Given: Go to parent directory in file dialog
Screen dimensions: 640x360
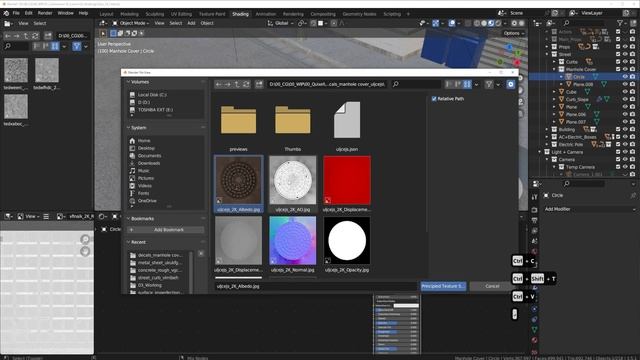Looking at the screenshot, I should [237, 84].
